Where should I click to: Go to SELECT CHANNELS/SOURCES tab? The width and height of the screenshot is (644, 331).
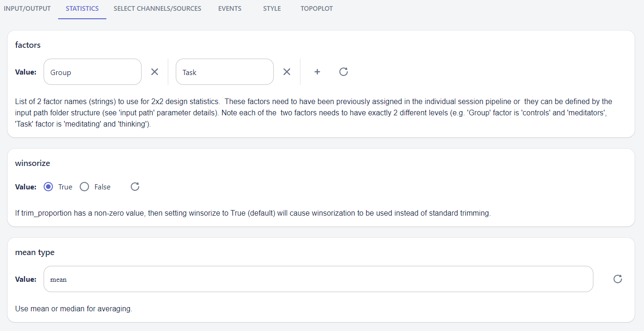[x=157, y=8]
